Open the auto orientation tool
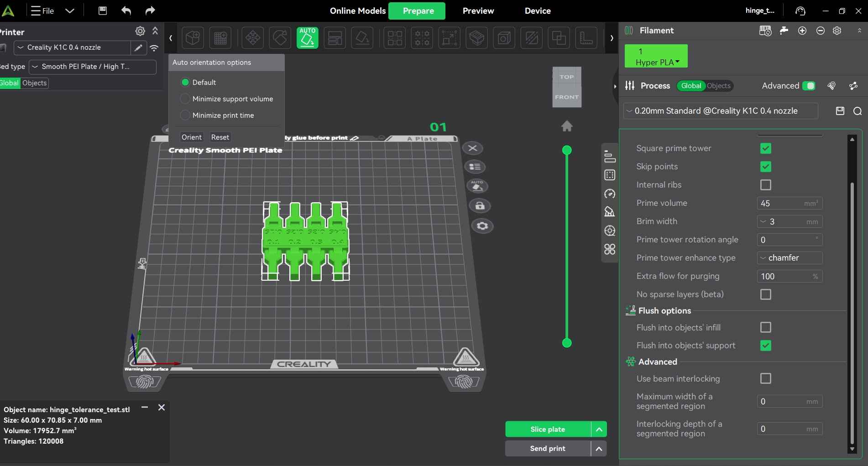This screenshot has width=868, height=466. (307, 38)
